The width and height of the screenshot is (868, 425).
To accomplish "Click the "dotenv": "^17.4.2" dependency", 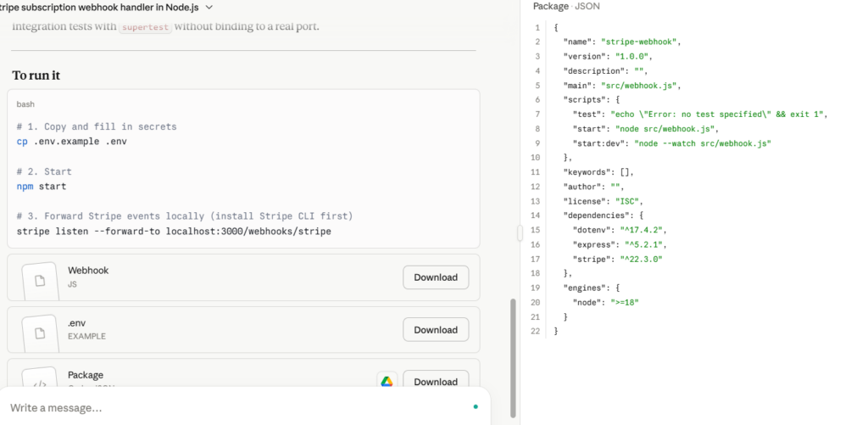I will [620, 230].
